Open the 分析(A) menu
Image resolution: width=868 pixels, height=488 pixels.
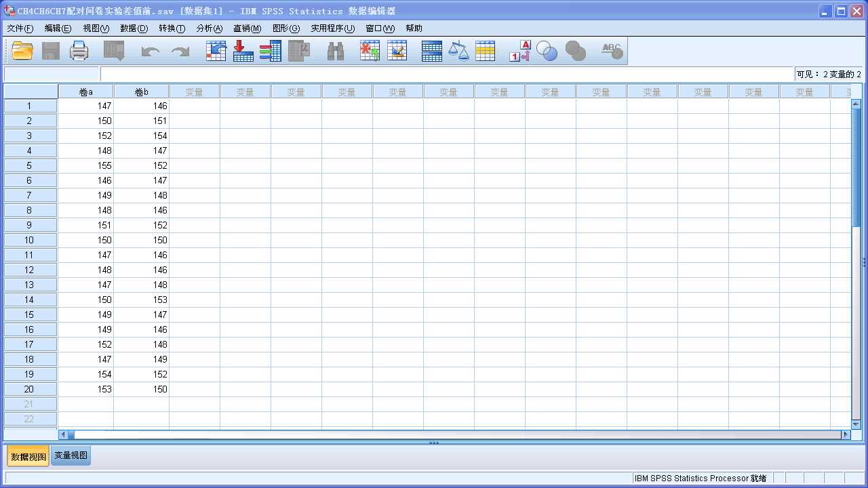click(209, 28)
